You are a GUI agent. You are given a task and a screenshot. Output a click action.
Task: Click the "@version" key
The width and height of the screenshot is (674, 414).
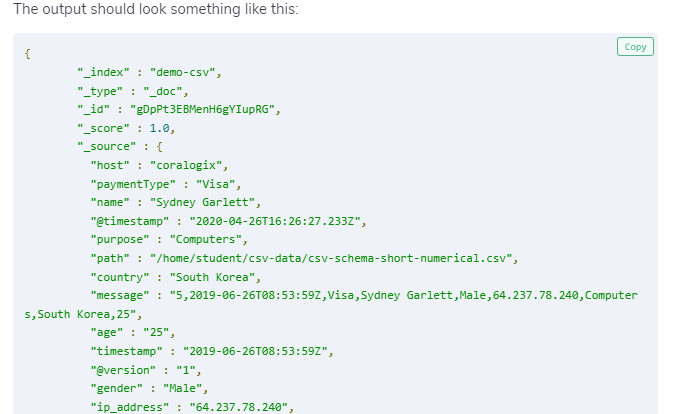(123, 370)
